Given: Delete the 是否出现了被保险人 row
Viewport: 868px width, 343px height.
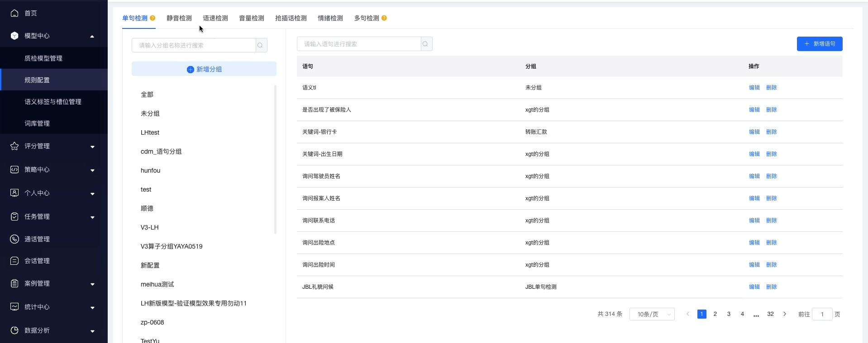Looking at the screenshot, I should (772, 110).
